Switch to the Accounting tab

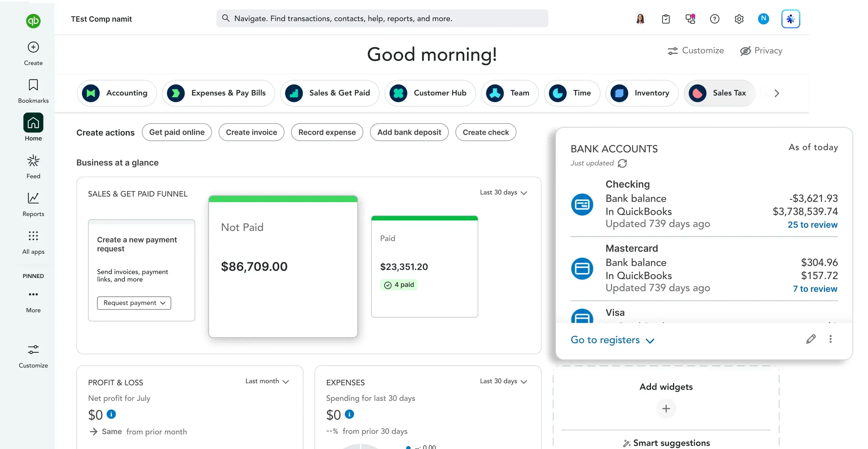117,93
